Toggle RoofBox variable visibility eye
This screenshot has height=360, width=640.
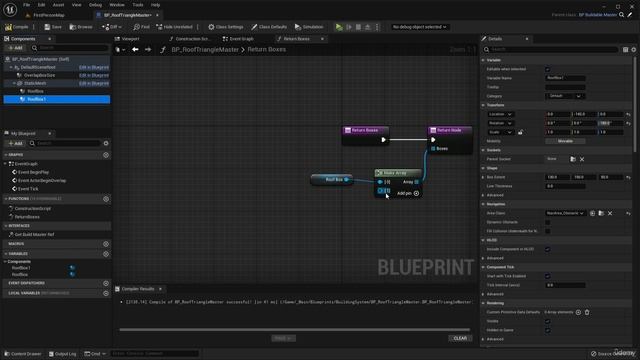(x=72, y=275)
